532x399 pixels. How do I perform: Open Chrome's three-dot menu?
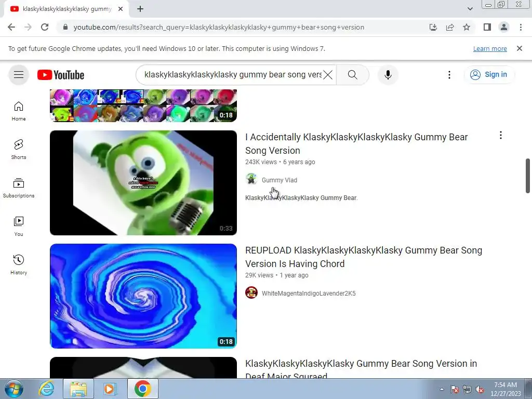coord(521,27)
